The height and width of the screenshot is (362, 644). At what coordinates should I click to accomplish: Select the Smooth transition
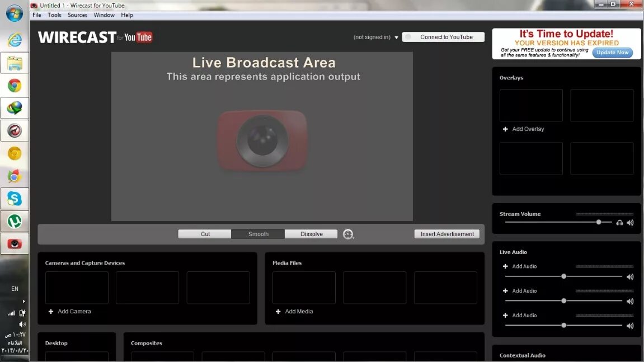pyautogui.click(x=258, y=234)
